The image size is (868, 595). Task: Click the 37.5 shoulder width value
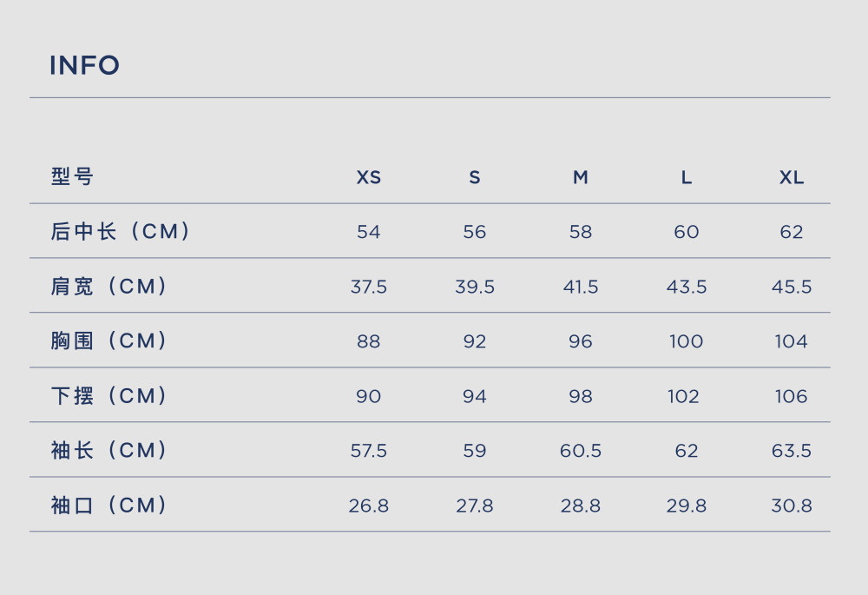[369, 287]
